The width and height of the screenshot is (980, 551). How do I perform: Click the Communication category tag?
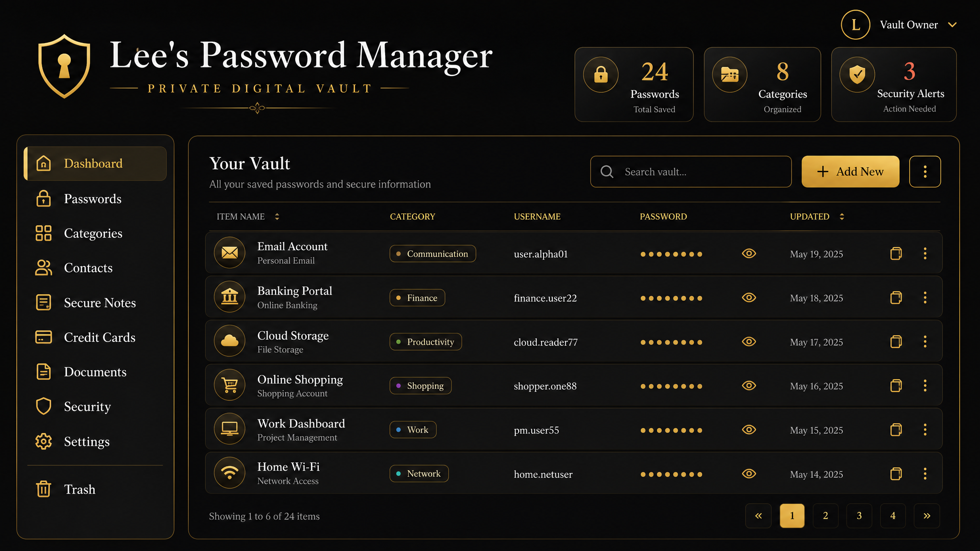tap(433, 253)
